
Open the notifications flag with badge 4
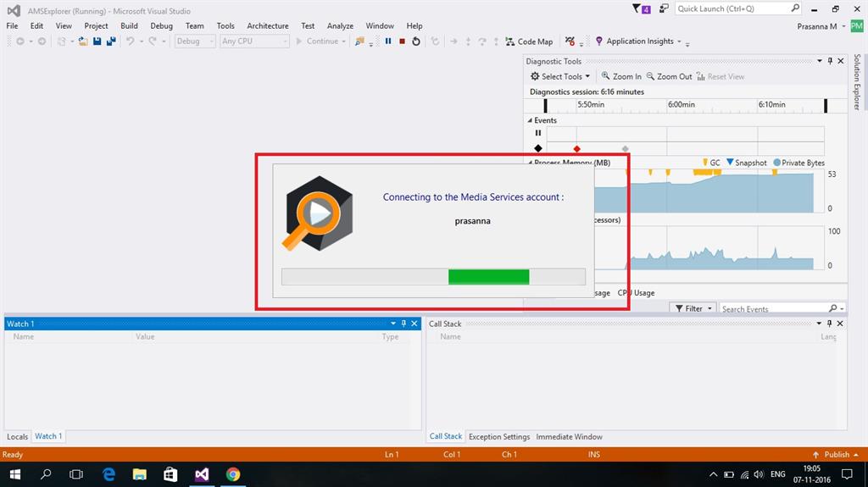coord(642,8)
